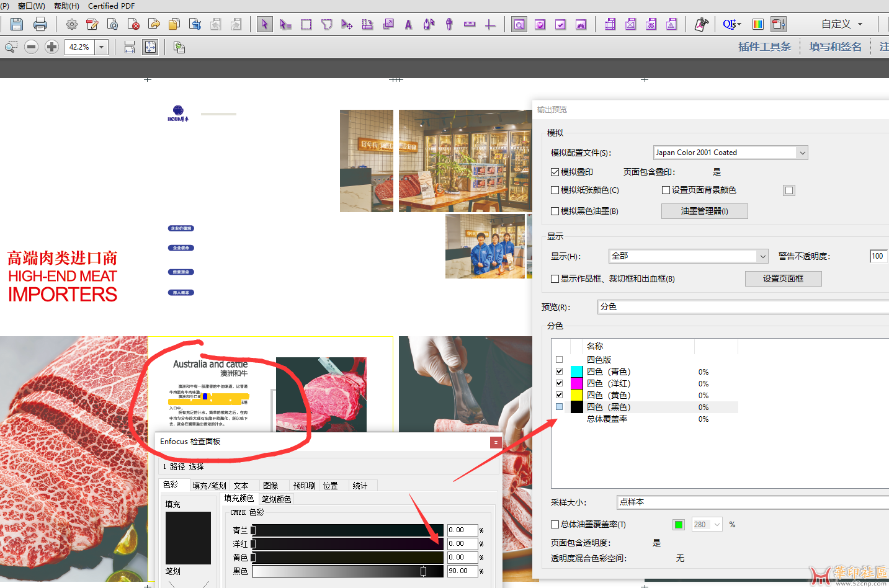Switch to the 填充/笔划 tab
This screenshot has height=588, width=889.
tap(209, 486)
